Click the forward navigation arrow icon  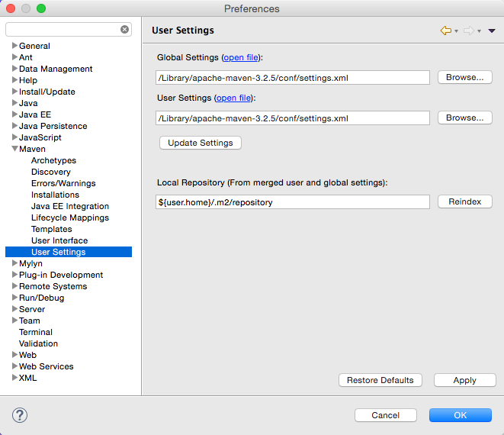469,31
